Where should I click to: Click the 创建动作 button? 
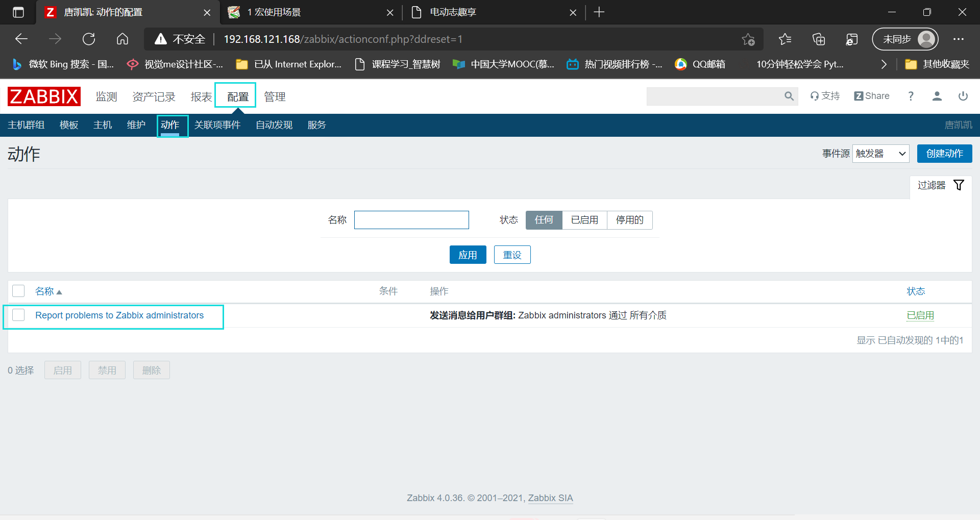pyautogui.click(x=945, y=154)
